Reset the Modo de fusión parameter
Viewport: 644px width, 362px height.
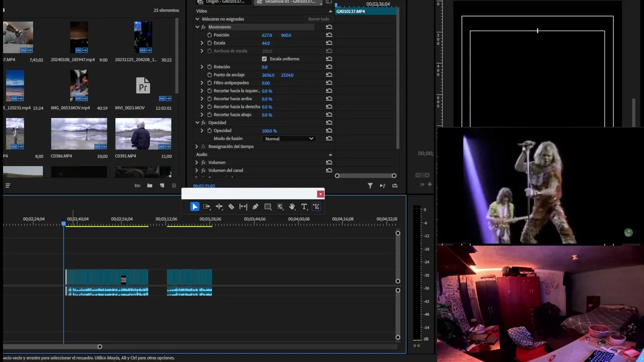pyautogui.click(x=329, y=139)
